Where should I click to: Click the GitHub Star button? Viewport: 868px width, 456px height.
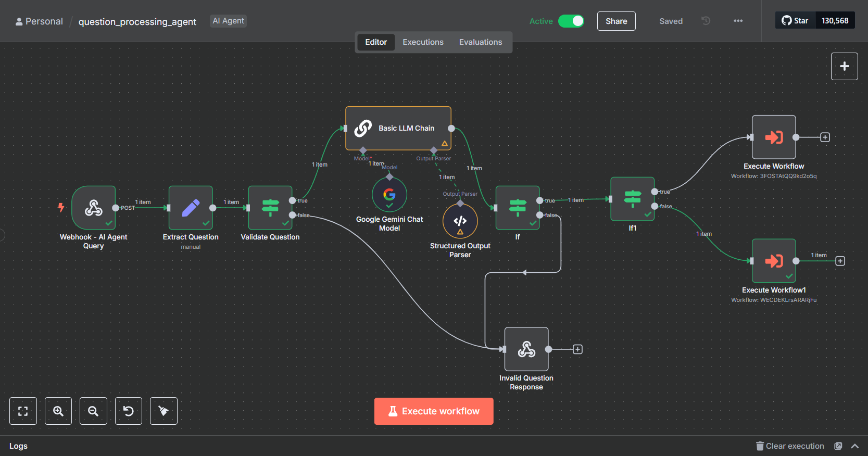(x=795, y=21)
